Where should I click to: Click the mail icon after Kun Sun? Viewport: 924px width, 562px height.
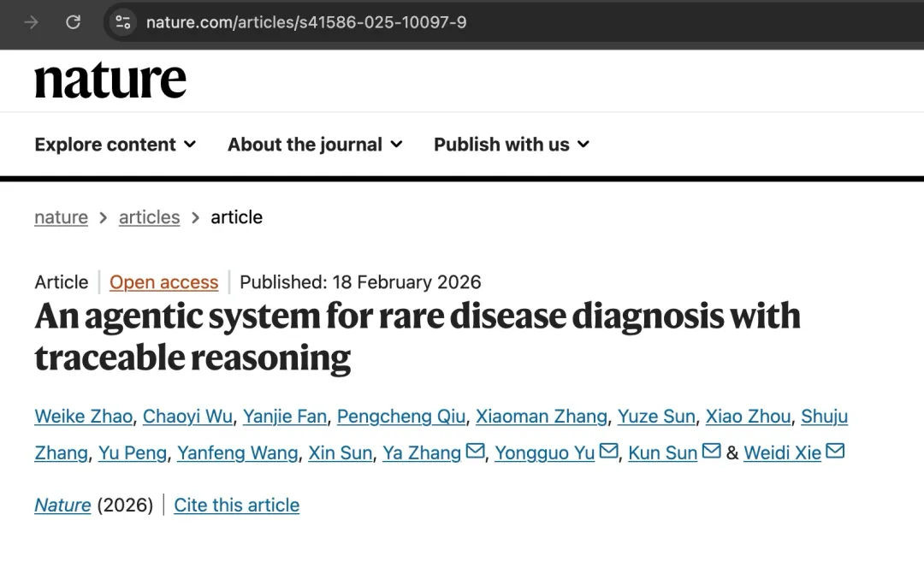(712, 452)
